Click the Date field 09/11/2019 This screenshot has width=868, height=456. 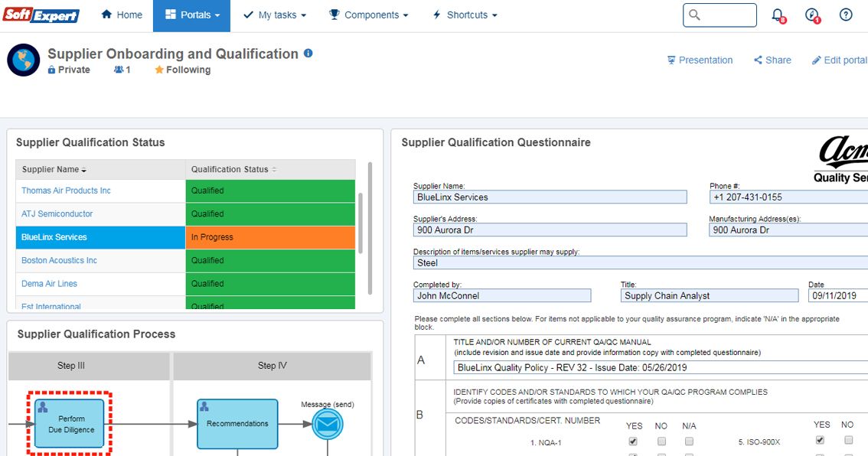[x=838, y=295]
